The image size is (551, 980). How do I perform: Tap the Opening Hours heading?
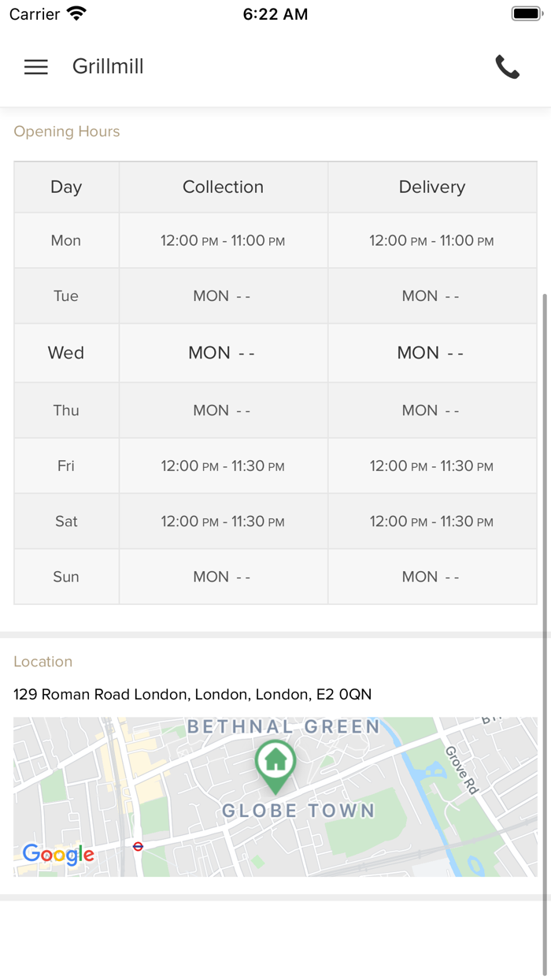pyautogui.click(x=67, y=132)
